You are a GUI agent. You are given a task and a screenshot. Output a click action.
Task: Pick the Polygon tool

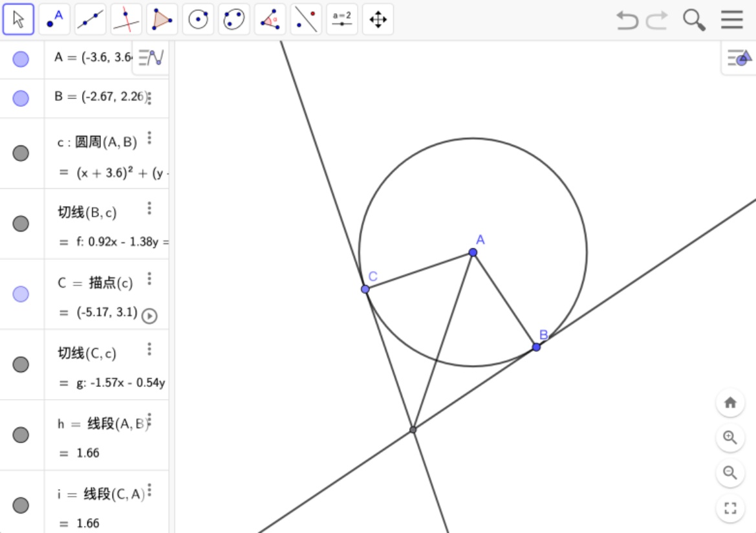162,20
